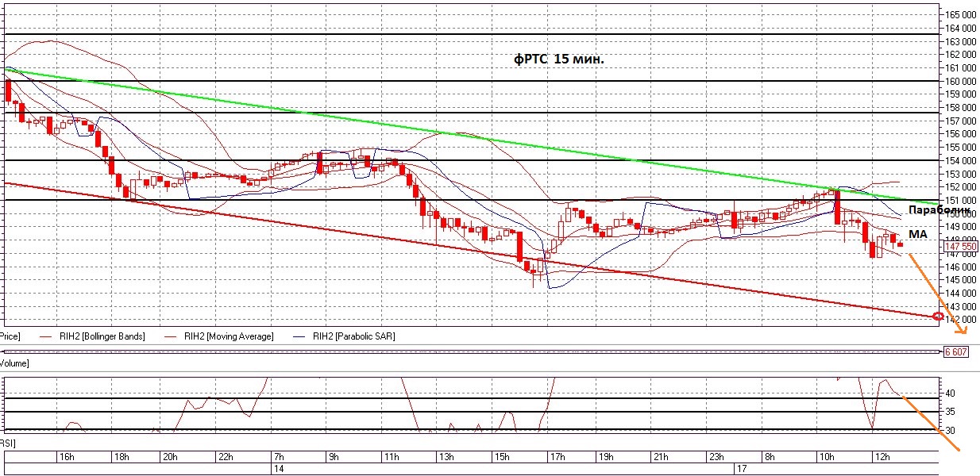
Task: Click the 23h time axis label
Action: pyautogui.click(x=715, y=457)
